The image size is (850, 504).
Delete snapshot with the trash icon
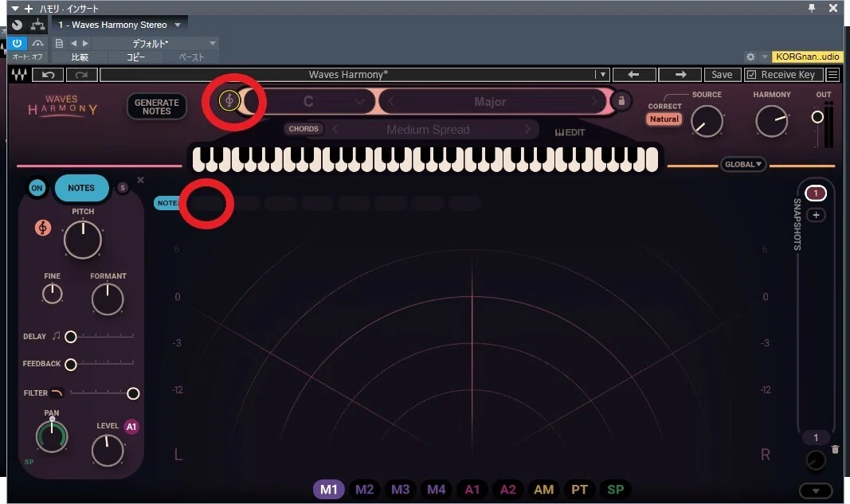(835, 449)
